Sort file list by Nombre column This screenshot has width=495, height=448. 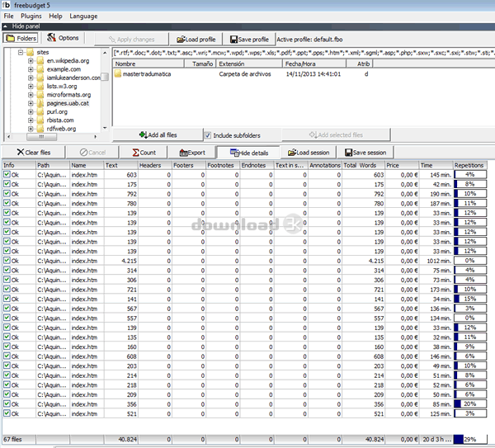(x=148, y=64)
